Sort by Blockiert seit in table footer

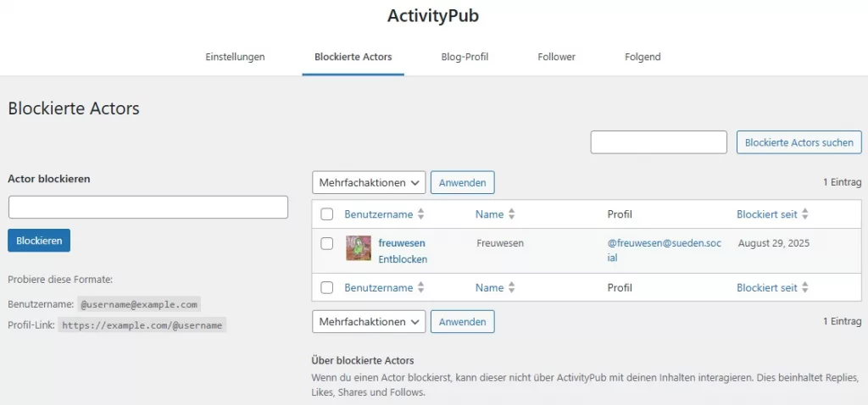[x=766, y=288]
